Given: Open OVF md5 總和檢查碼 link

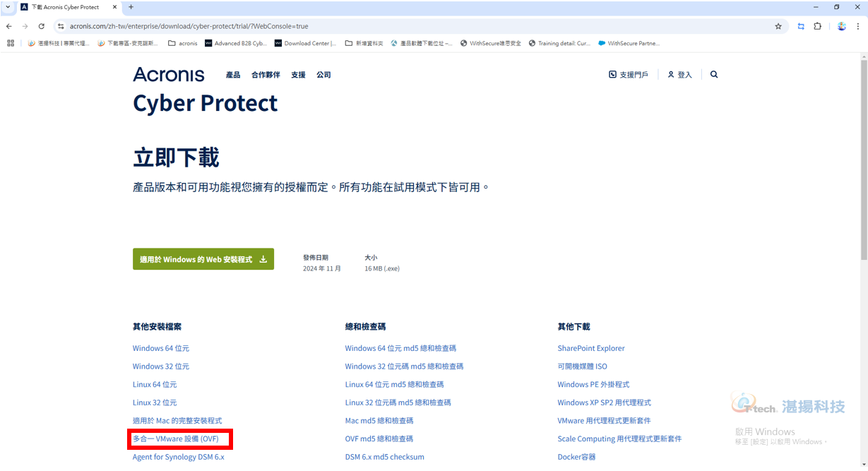Looking at the screenshot, I should pyautogui.click(x=379, y=439).
